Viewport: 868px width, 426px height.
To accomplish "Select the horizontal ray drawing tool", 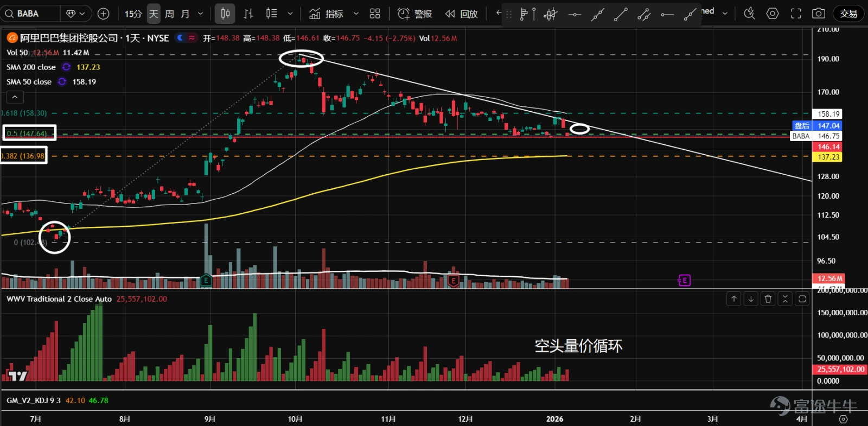I will pyautogui.click(x=667, y=15).
